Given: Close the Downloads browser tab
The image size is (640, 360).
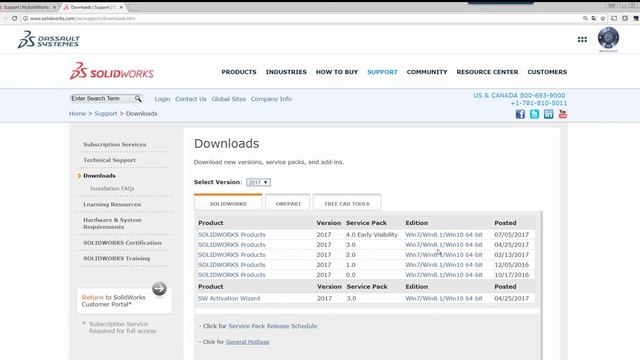Looking at the screenshot, I should (121, 7).
